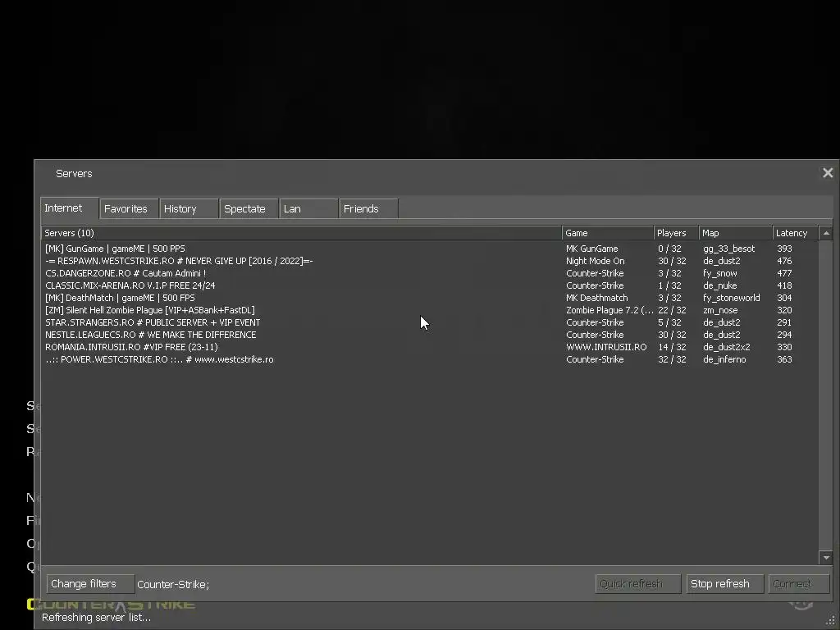Click the zm_nose map cell
The height and width of the screenshot is (630, 840).
(x=720, y=311)
